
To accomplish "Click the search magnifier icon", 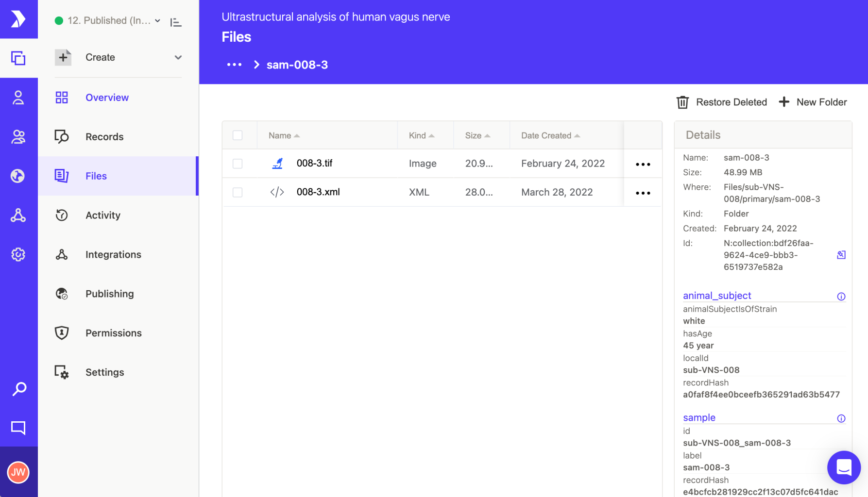I will [18, 389].
